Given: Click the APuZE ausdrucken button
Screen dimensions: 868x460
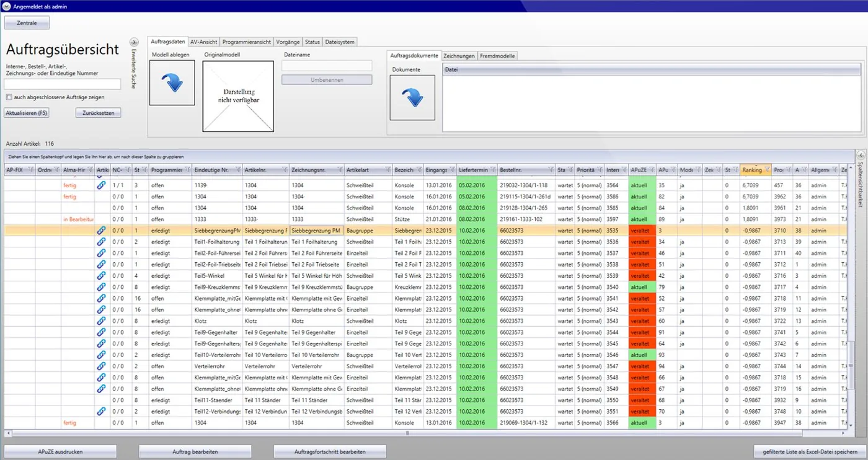Looking at the screenshot, I should pos(60,452).
